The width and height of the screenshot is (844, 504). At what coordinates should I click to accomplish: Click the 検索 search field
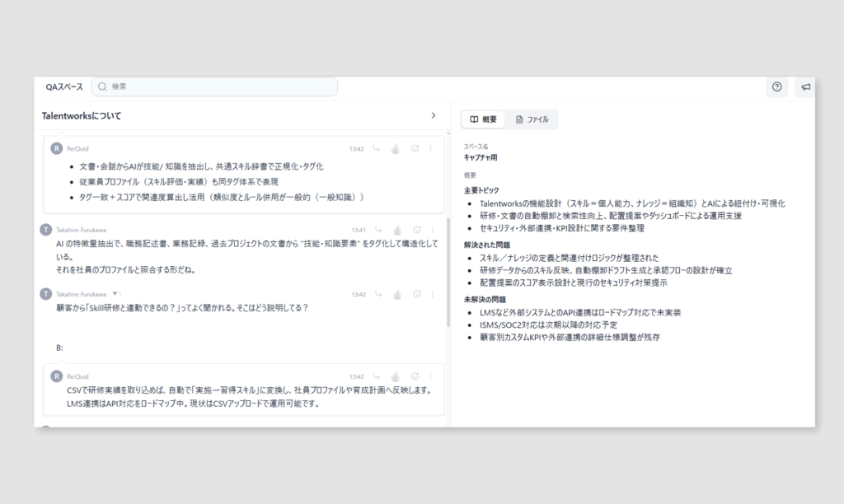pos(218,86)
